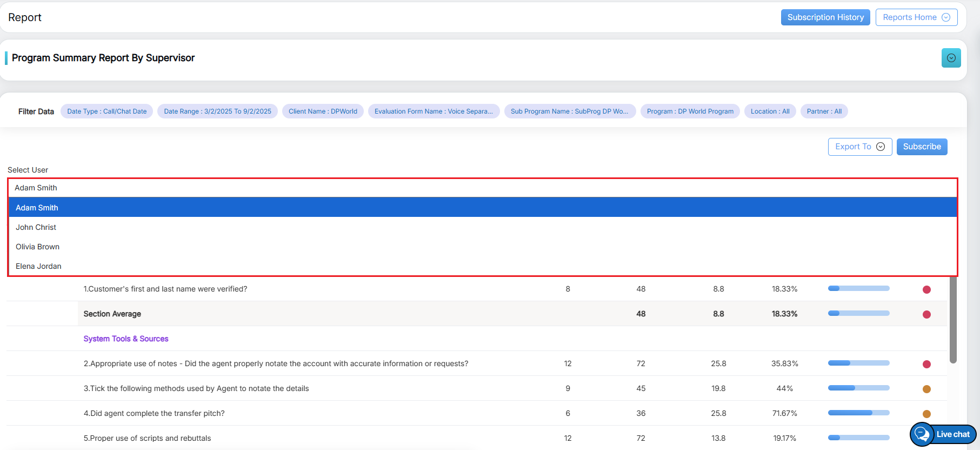Pick Elena Jordan from user options
This screenshot has width=980, height=450.
[39, 266]
